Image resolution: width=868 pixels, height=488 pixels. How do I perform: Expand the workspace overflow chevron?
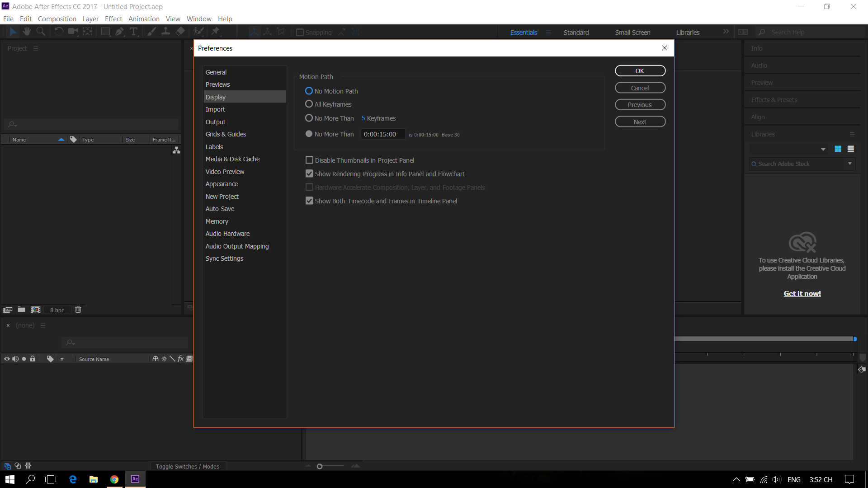(726, 32)
